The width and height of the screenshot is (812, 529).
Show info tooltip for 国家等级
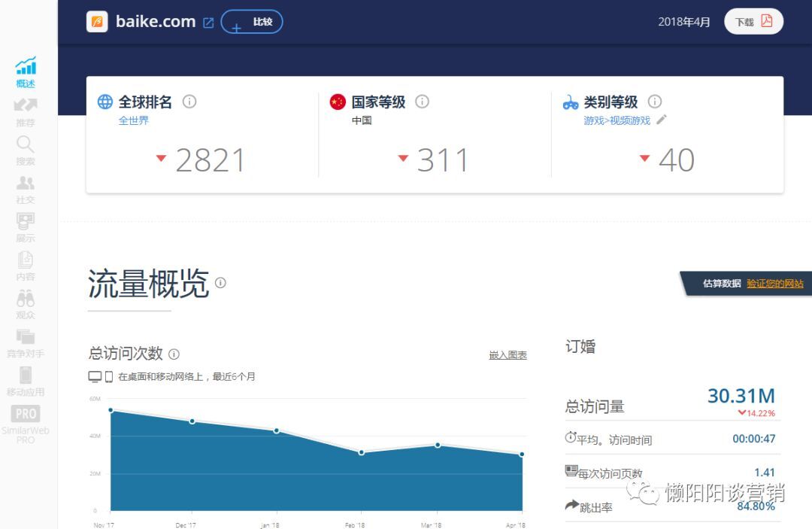click(422, 102)
